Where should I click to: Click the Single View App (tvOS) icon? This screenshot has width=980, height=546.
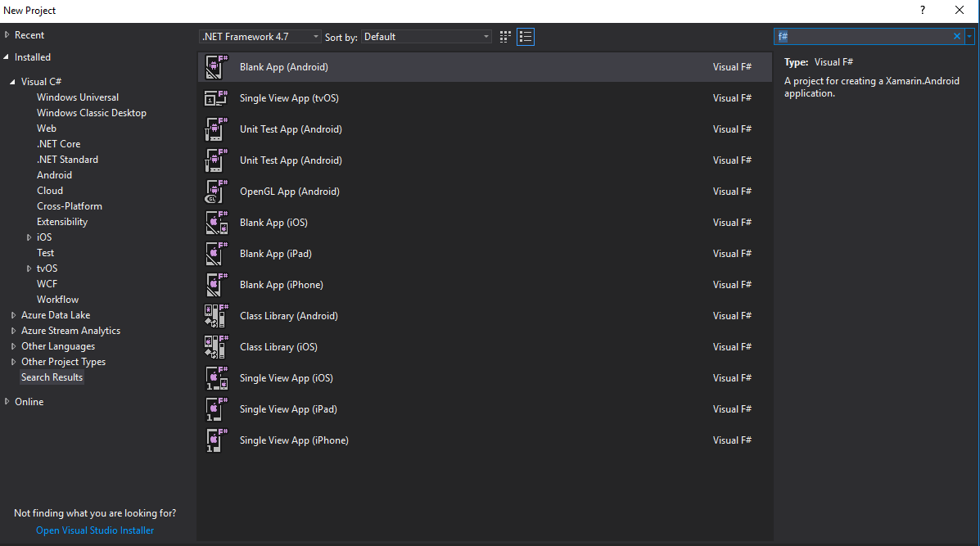click(x=216, y=98)
